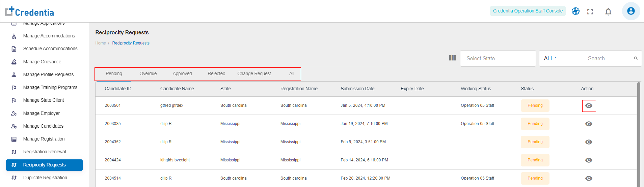This screenshot has width=644, height=187.
Task: View details for candidate 2003885
Action: click(589, 124)
